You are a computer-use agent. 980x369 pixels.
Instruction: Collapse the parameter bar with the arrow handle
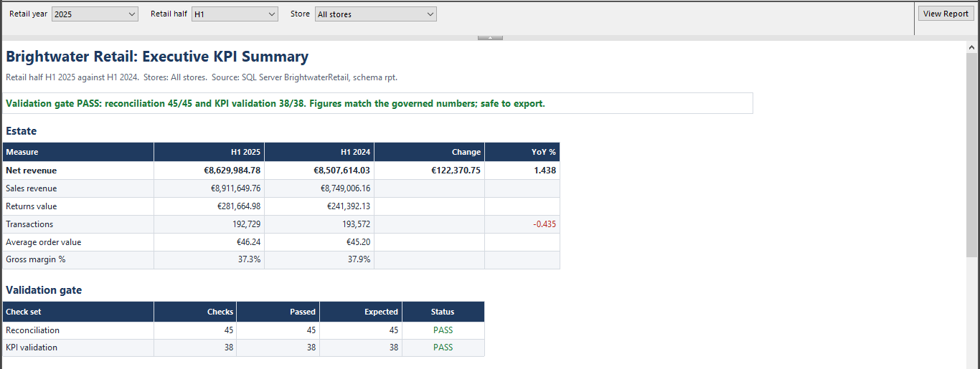click(x=490, y=37)
